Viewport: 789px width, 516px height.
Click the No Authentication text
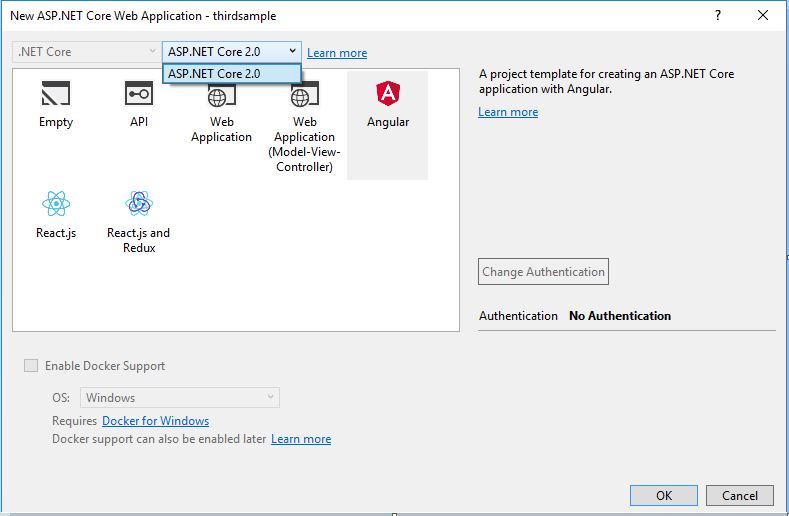pos(620,316)
